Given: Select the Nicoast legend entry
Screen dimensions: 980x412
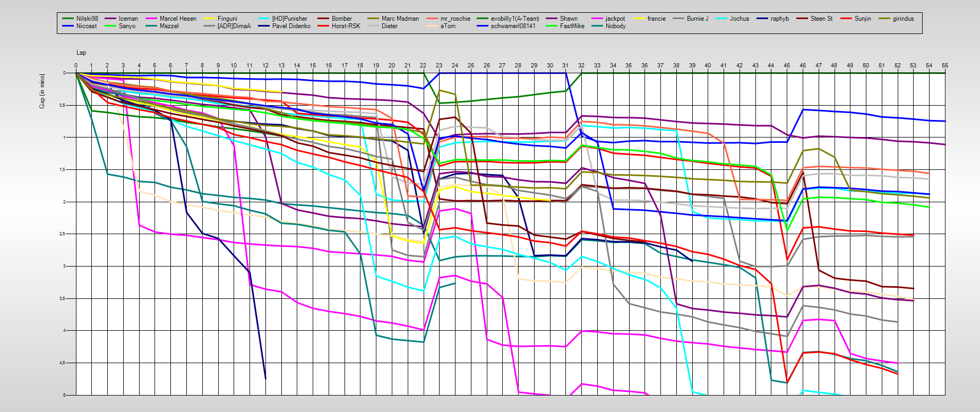Looking at the screenshot, I should (87, 26).
